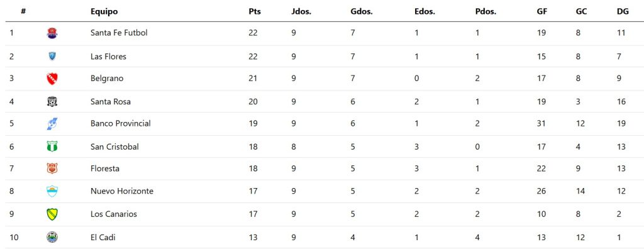Select the El Cadi round emblem

(52, 237)
